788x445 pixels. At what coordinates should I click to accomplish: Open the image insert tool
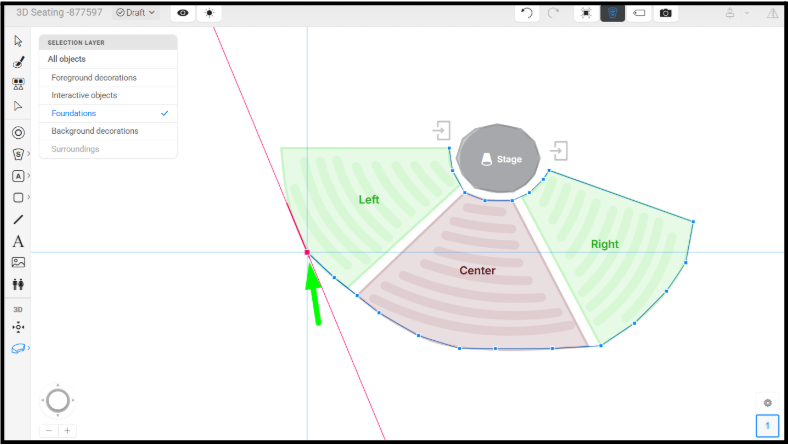point(18,262)
